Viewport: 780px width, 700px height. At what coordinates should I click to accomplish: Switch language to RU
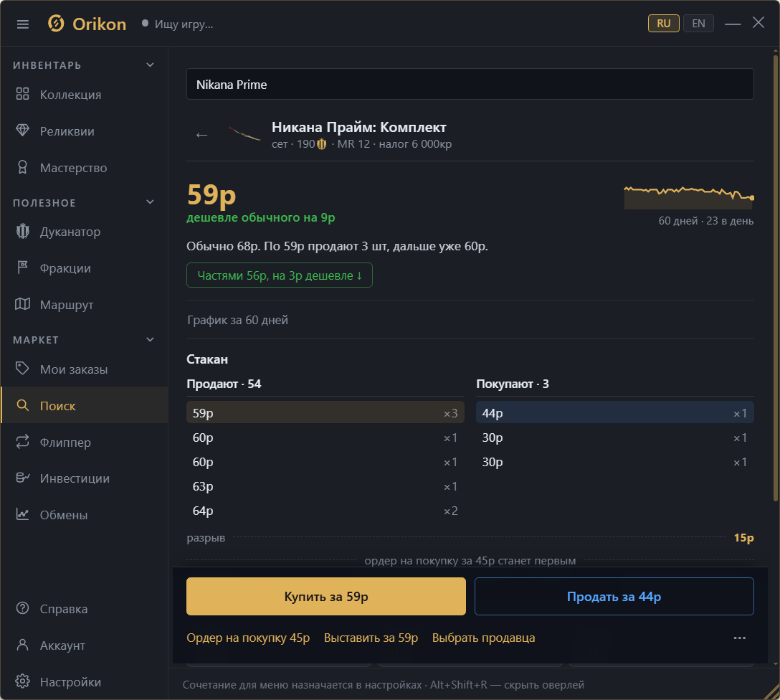(x=664, y=24)
